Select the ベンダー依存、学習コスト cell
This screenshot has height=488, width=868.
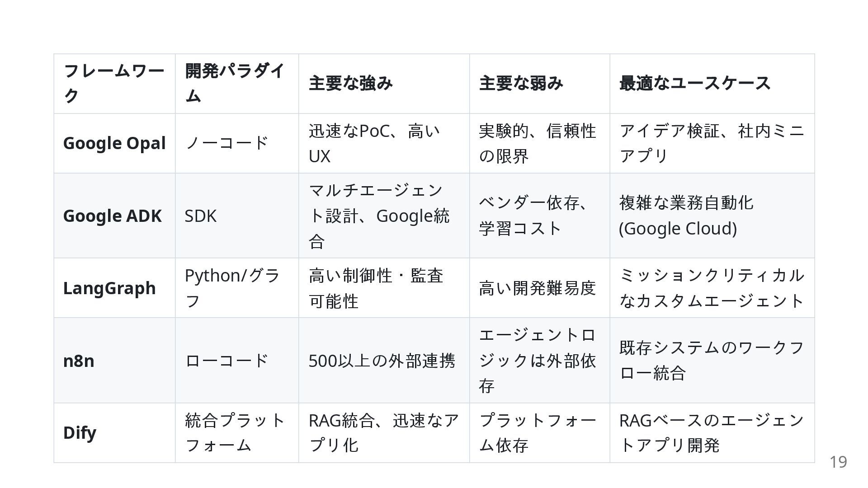coord(534,216)
